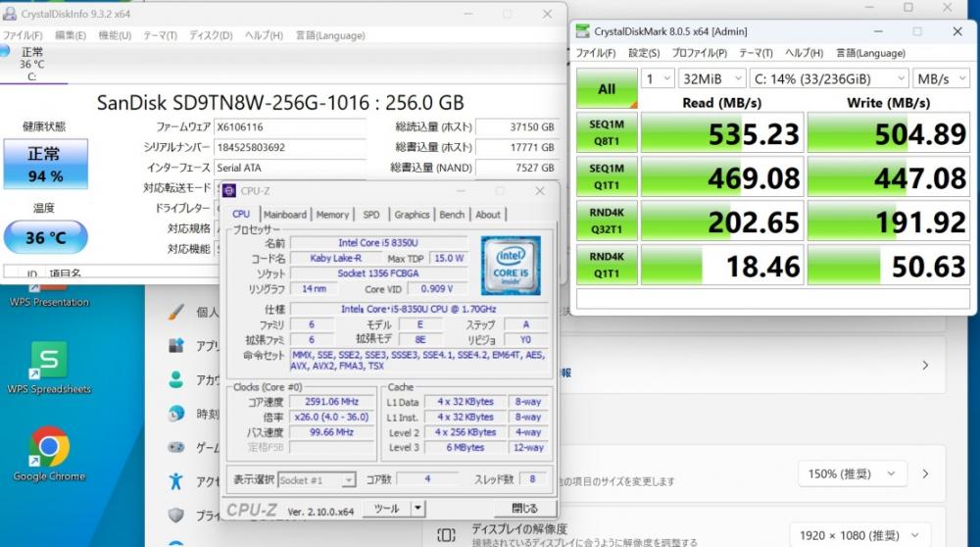Switch to CPU-Z Bench tab
Screen dimensions: 980x547
pos(452,215)
